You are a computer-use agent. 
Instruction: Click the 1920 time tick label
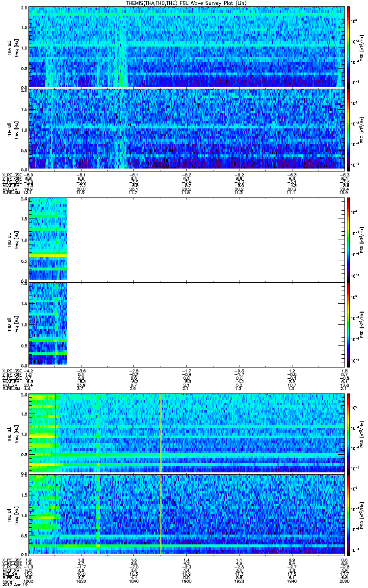click(238, 581)
